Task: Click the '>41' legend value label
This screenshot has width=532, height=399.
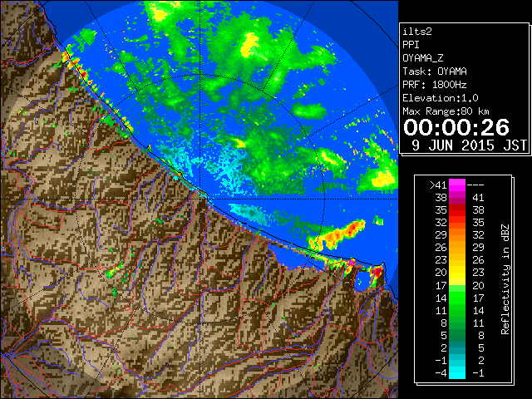Action: [x=438, y=185]
